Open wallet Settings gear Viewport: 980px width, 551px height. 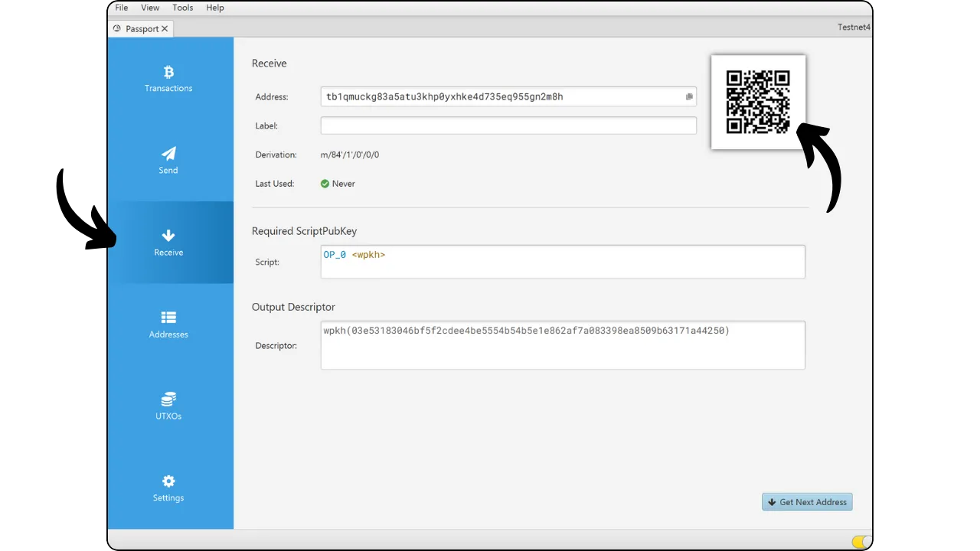(x=168, y=481)
